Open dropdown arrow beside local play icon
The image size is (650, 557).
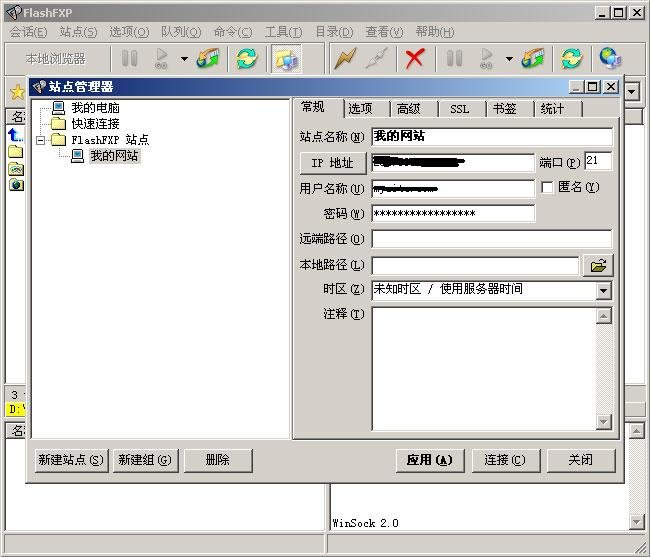click(184, 59)
